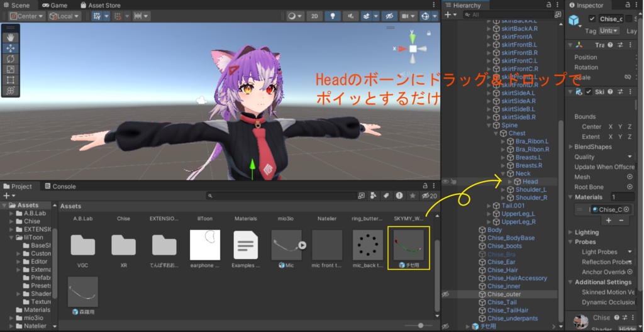Toggle visibility eye of Chise_outer
The image size is (644, 332).
(x=445, y=294)
